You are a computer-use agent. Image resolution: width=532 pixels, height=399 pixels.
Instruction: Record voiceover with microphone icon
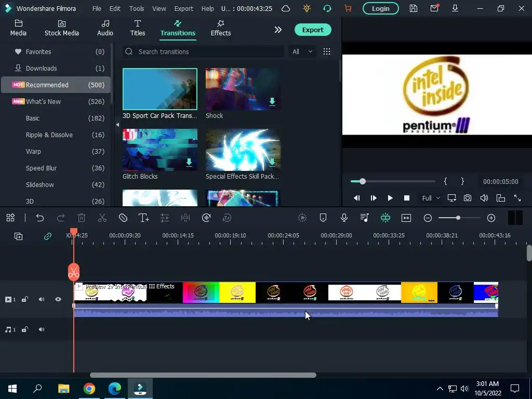point(344,218)
